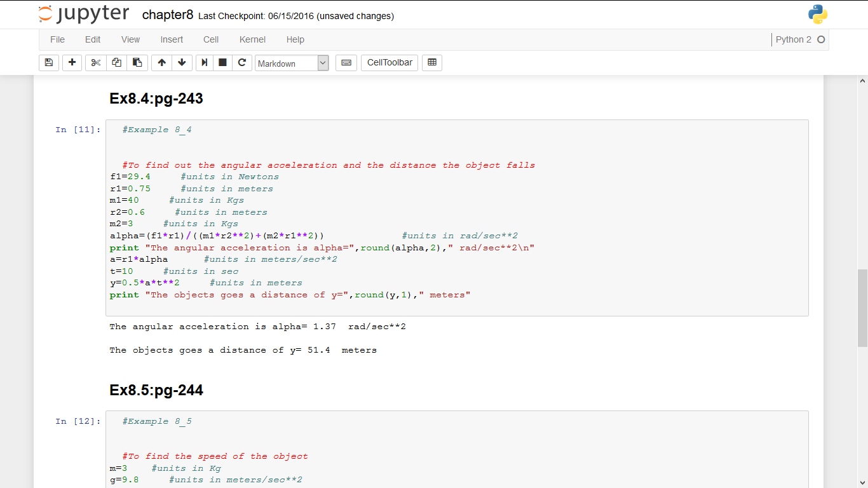
Task: Rename notebook by clicking chapter8 title
Action: (x=167, y=15)
